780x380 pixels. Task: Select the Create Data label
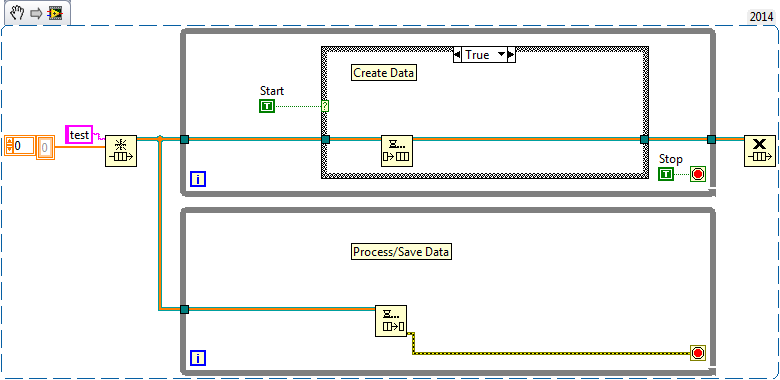click(384, 73)
